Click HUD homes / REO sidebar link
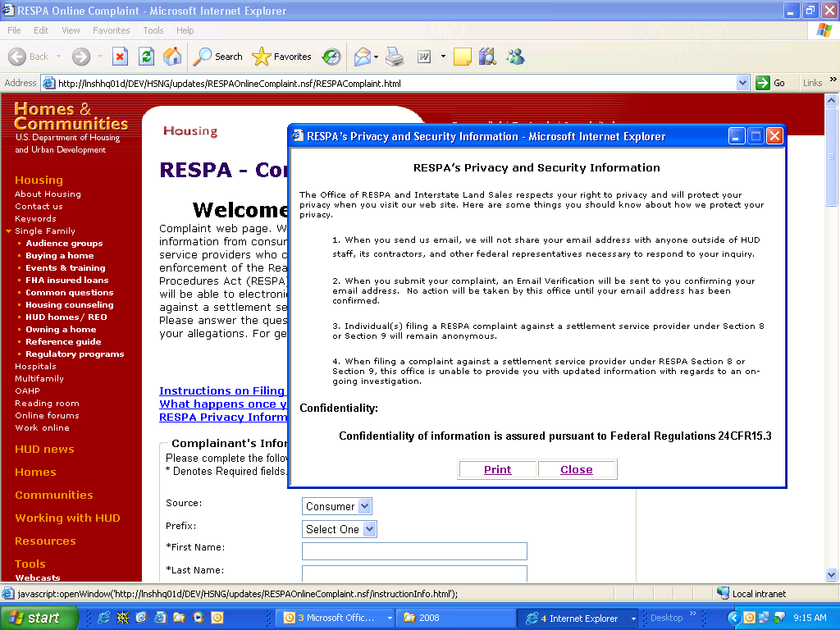Image resolution: width=840 pixels, height=630 pixels. pos(66,317)
